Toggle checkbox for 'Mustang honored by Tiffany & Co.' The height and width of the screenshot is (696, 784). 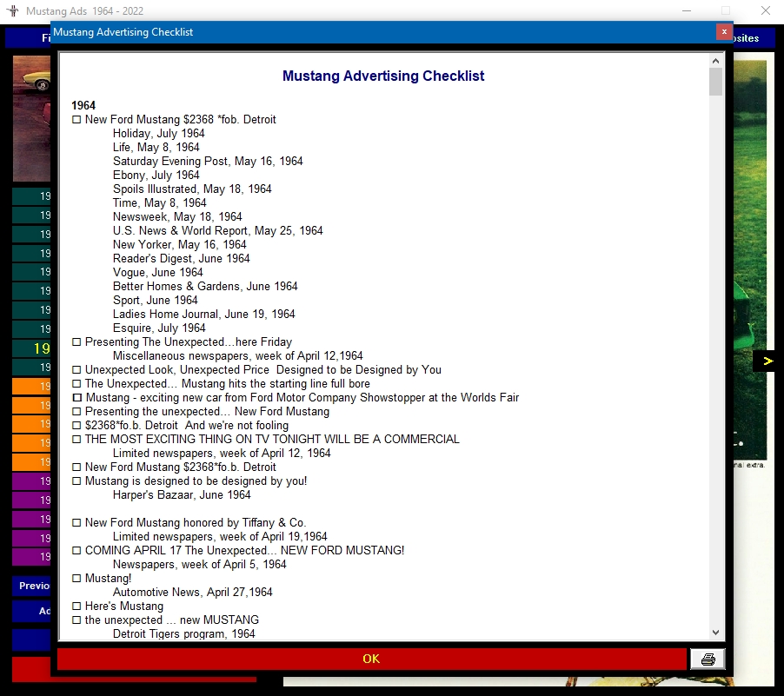76,523
